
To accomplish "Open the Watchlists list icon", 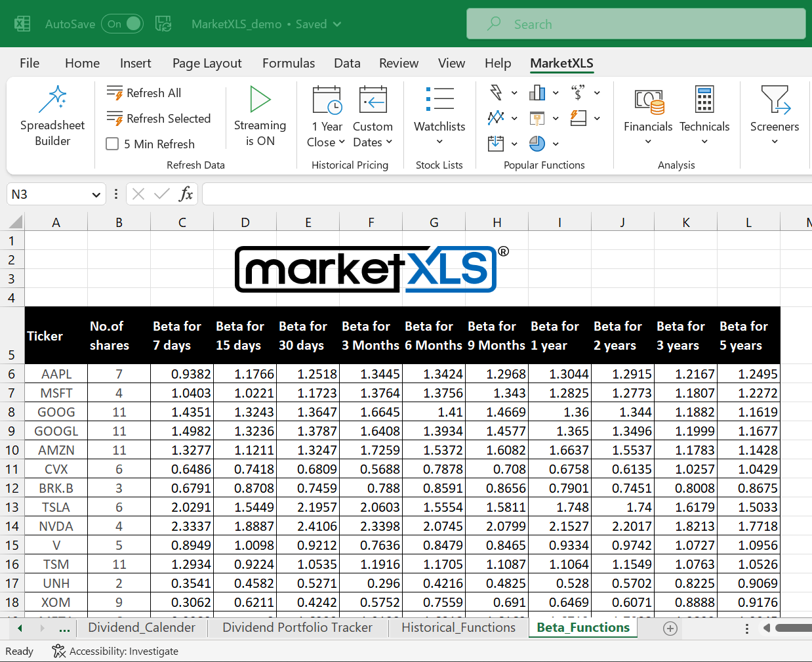I will pos(439,99).
